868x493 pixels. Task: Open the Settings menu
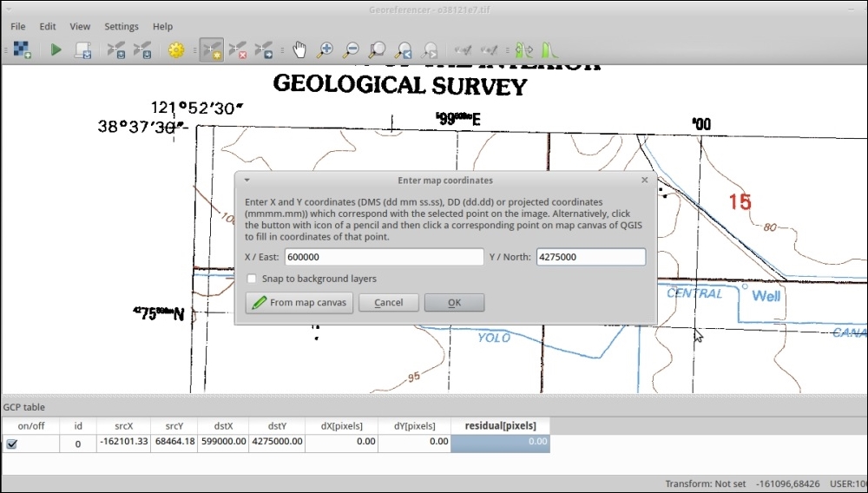pyautogui.click(x=122, y=27)
